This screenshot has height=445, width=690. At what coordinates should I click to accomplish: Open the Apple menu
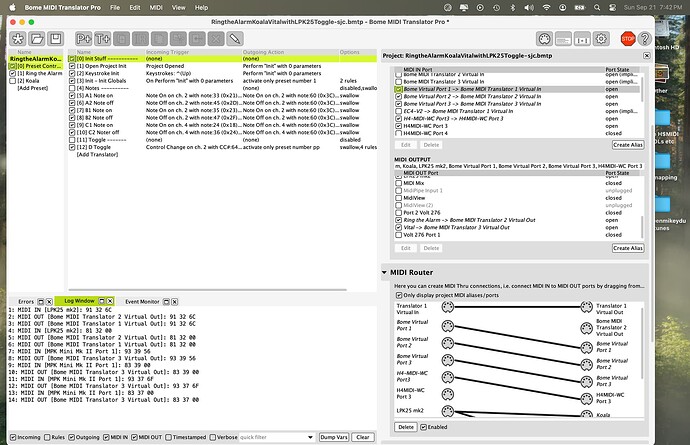[12, 7]
